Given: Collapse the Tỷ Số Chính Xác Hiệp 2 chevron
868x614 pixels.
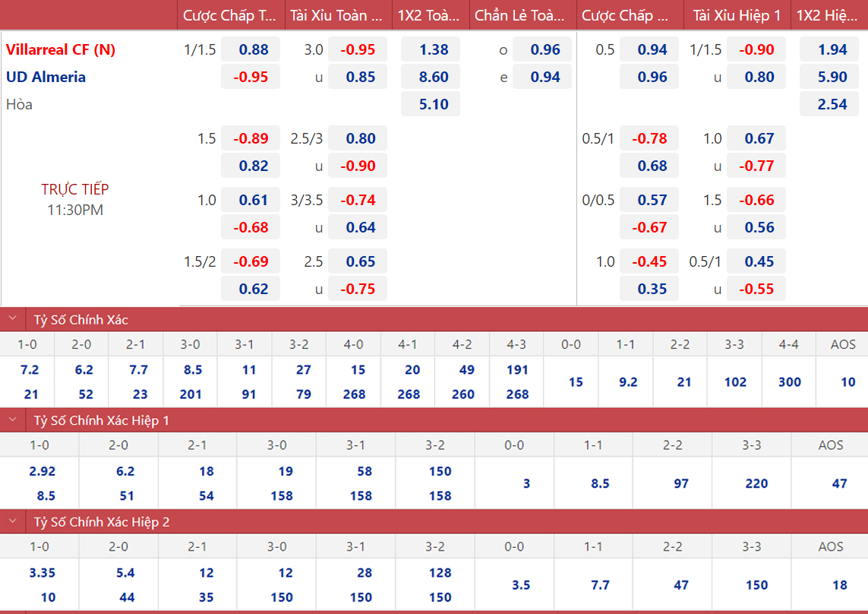Looking at the screenshot, I should [13, 521].
